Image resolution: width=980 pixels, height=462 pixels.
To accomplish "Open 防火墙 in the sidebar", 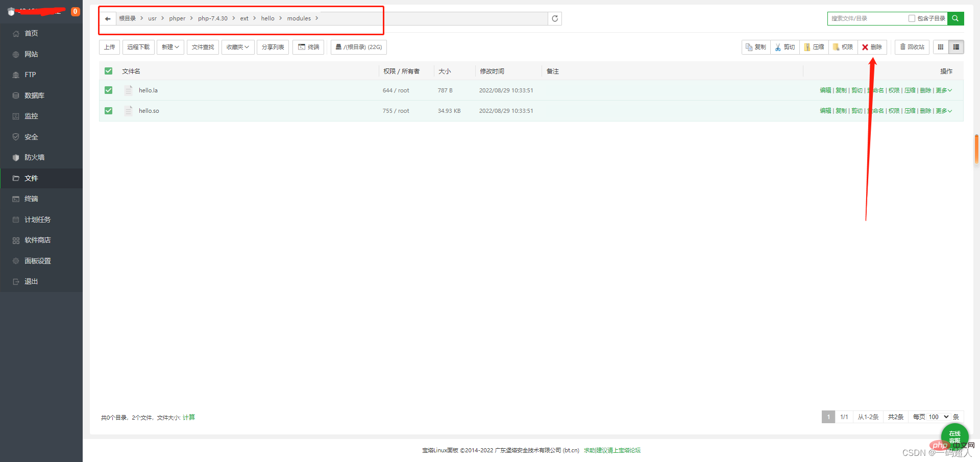I will (x=41, y=157).
